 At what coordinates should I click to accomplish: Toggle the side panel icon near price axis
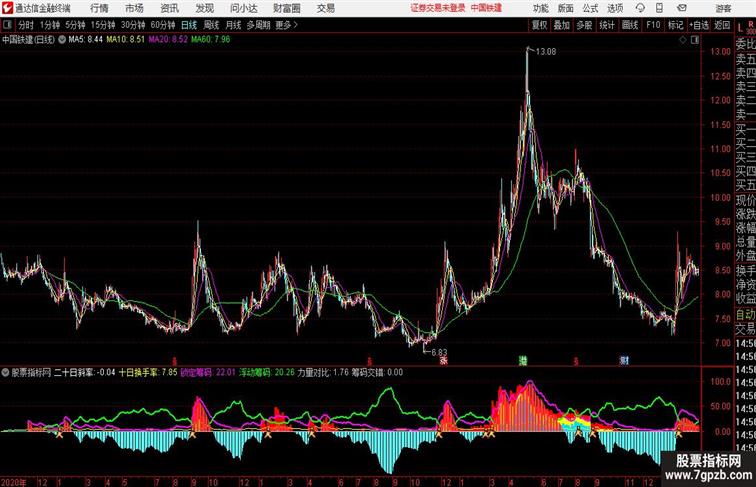pos(695,40)
